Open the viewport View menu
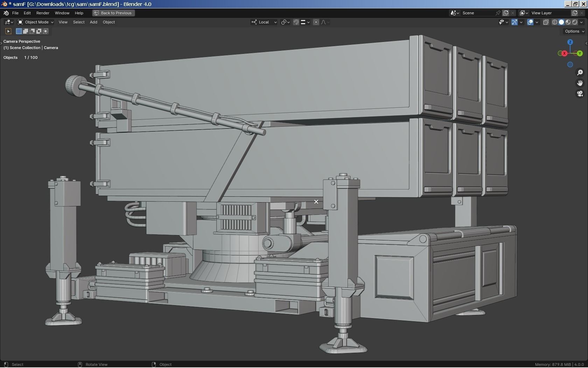Screen dimensions: 588x368 pyautogui.click(x=63, y=22)
